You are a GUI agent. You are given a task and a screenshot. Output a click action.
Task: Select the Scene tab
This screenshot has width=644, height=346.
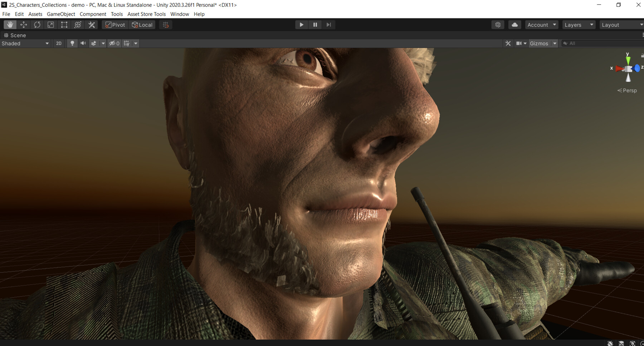tap(15, 35)
